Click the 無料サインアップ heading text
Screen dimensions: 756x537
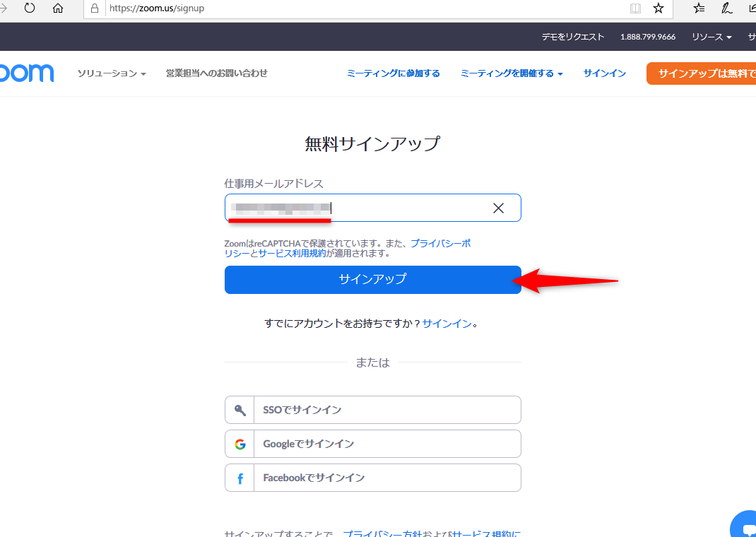click(372, 143)
